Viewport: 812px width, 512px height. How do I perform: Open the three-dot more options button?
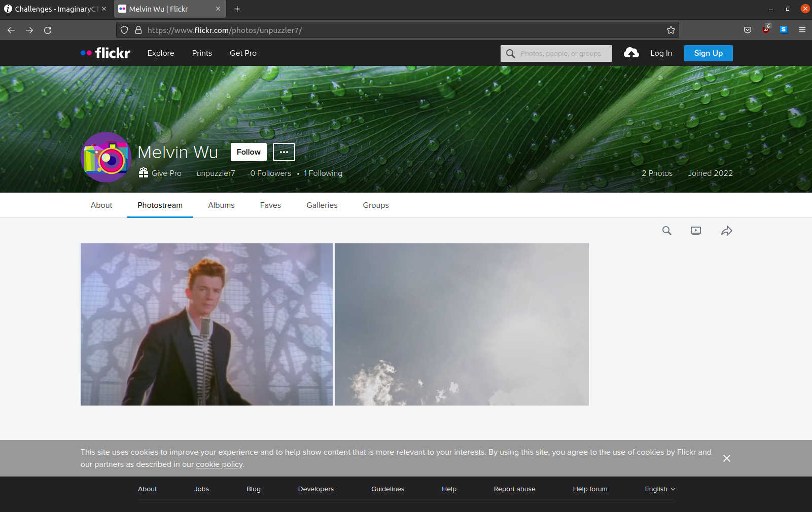tap(284, 152)
